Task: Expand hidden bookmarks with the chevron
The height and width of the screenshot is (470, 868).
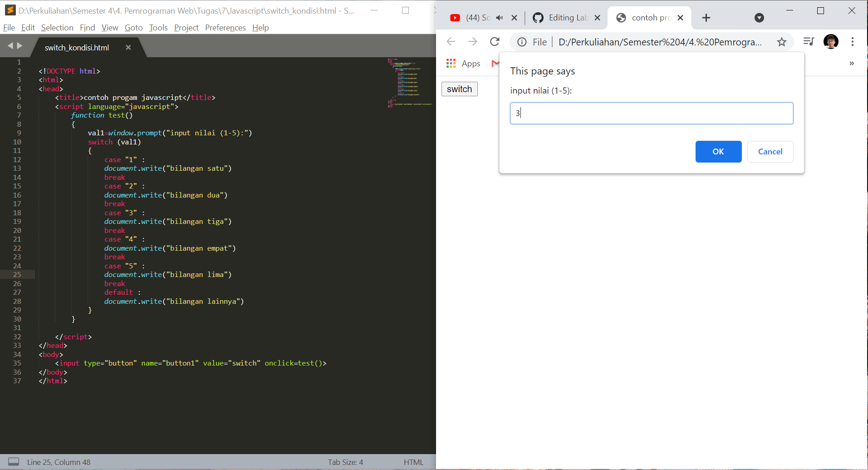Action: click(851, 64)
